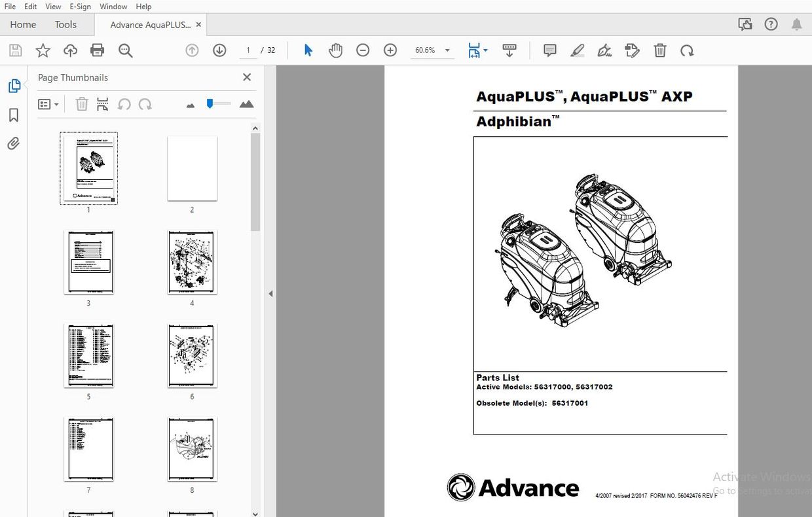812x517 pixels.
Task: Open the thumbnail options dropdown
Action: point(48,104)
